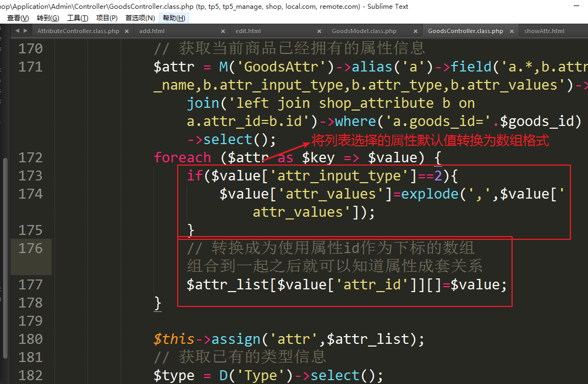The height and width of the screenshot is (384, 588).
Task: Close the add.html tab
Action: tap(223, 31)
